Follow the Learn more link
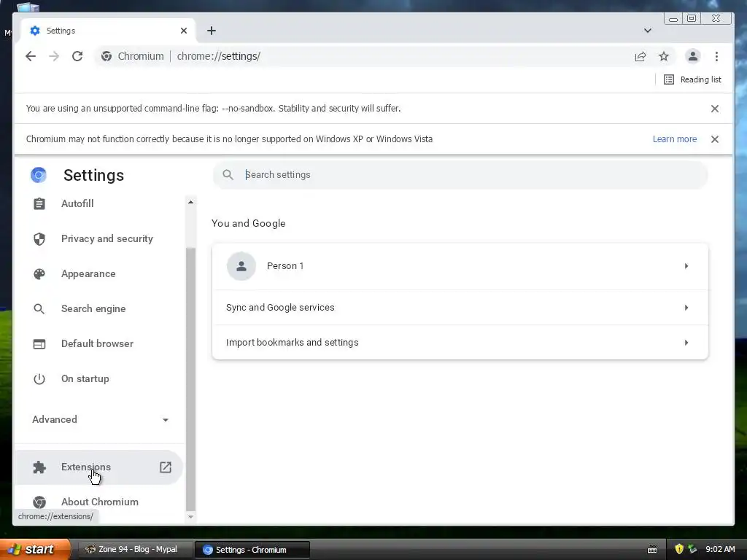This screenshot has width=747, height=560. [675, 139]
